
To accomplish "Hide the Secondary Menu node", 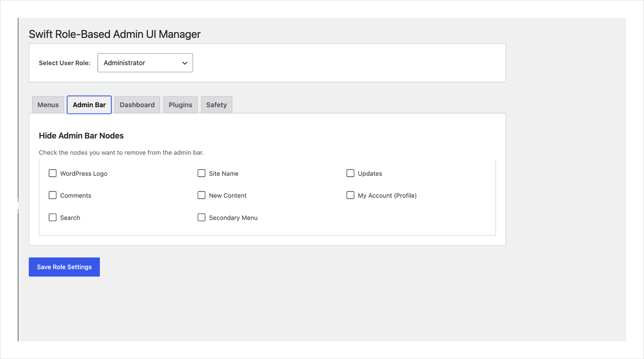I will tap(202, 217).
